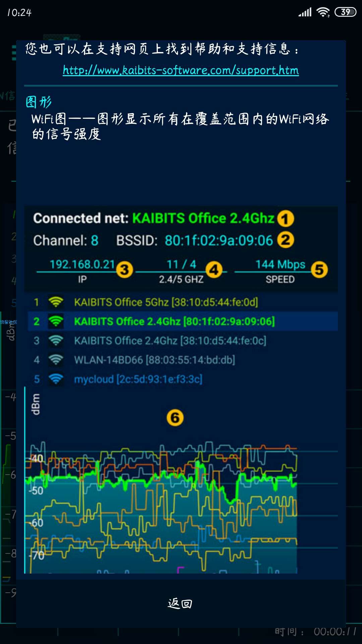The image size is (362, 644).
Task: Tap the 返回 button
Action: [180, 603]
